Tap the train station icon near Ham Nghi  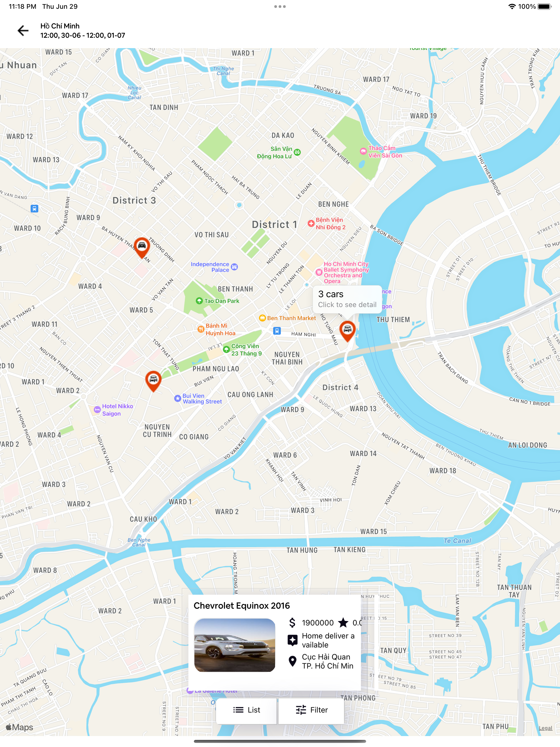click(x=277, y=331)
